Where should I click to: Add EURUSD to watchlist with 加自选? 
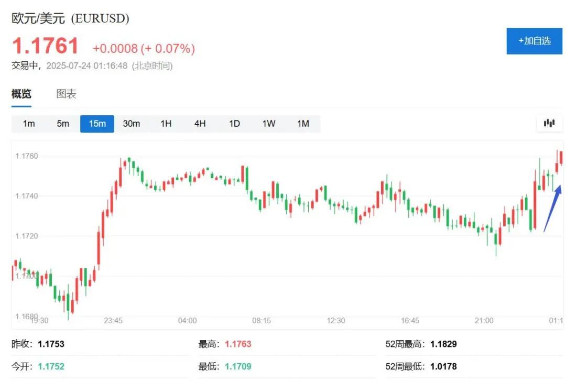(x=534, y=41)
